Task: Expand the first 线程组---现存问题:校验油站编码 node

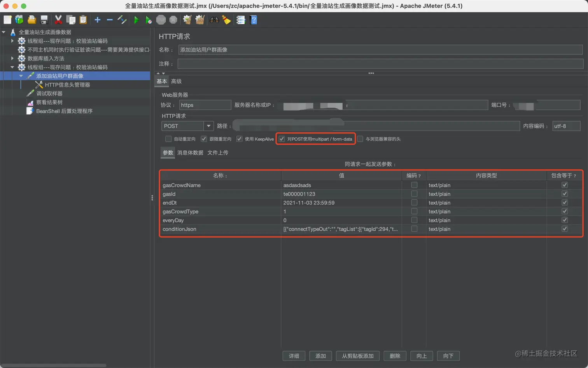Action: (12, 40)
